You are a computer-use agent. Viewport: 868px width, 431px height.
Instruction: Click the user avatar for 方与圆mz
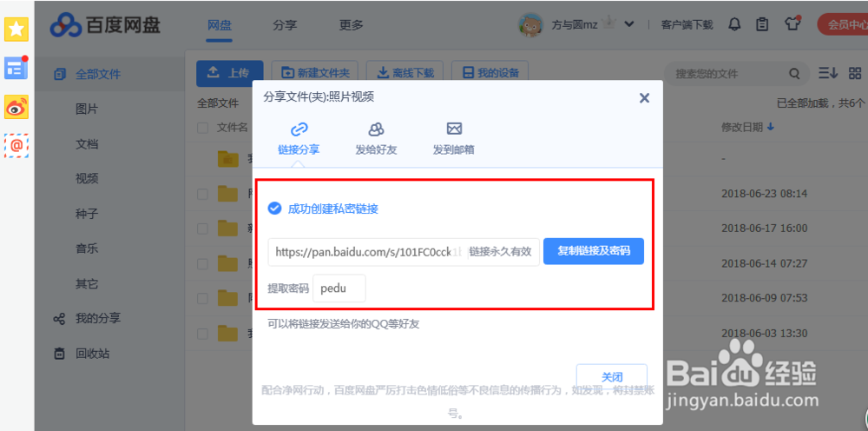tap(530, 25)
